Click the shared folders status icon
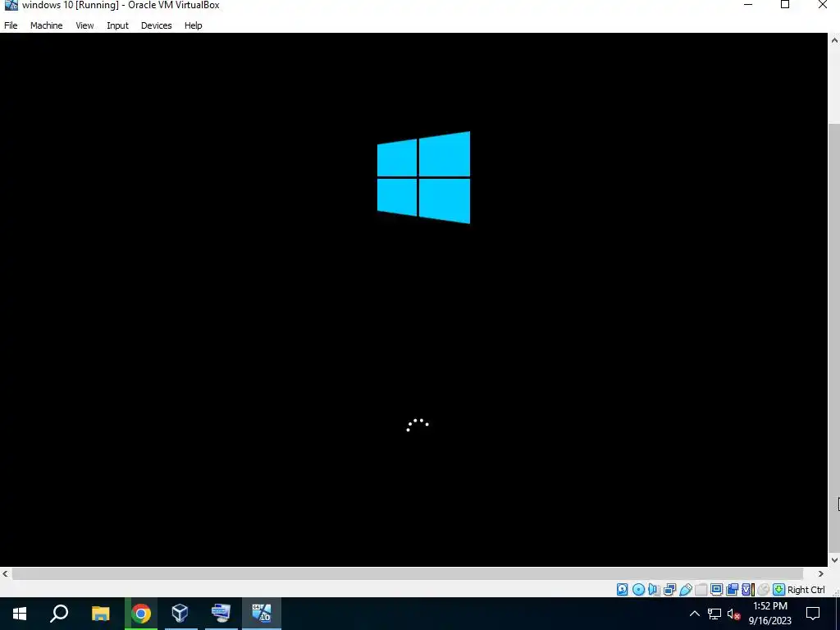The height and width of the screenshot is (630, 840). (701, 589)
